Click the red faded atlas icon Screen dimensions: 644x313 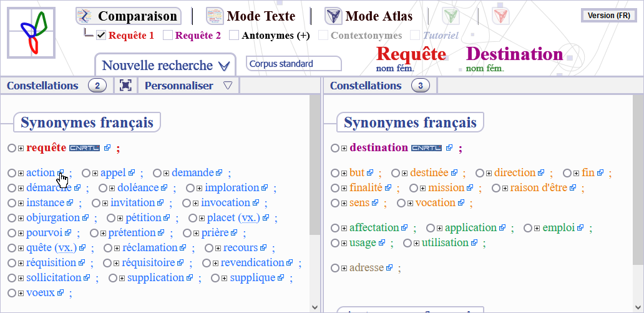(x=500, y=16)
